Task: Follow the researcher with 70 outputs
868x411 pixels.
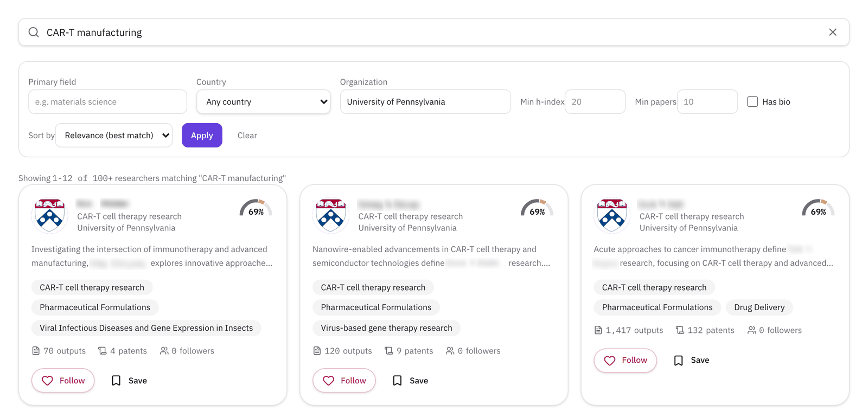Action: point(63,381)
